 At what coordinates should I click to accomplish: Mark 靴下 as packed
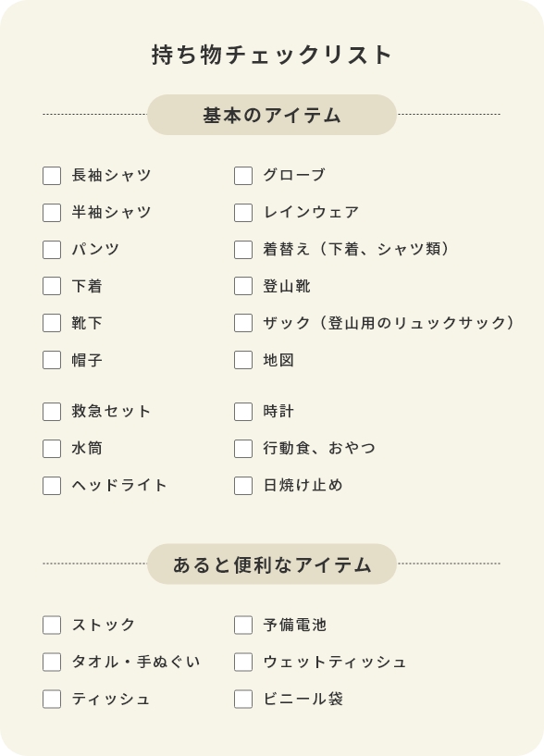[x=51, y=323]
